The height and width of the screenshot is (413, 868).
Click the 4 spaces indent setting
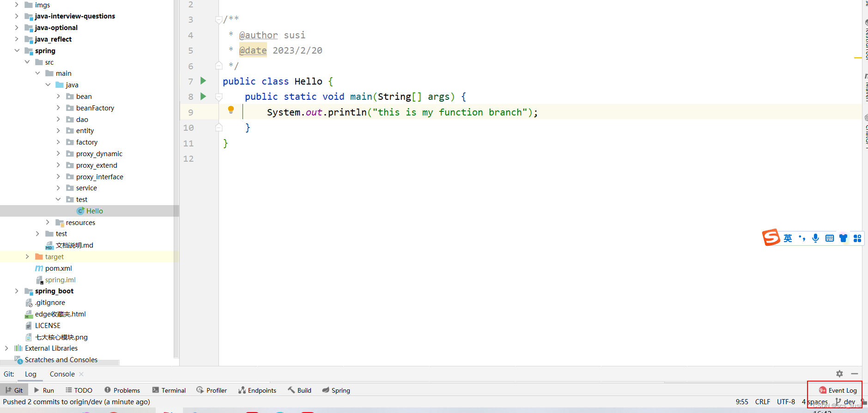click(x=814, y=402)
